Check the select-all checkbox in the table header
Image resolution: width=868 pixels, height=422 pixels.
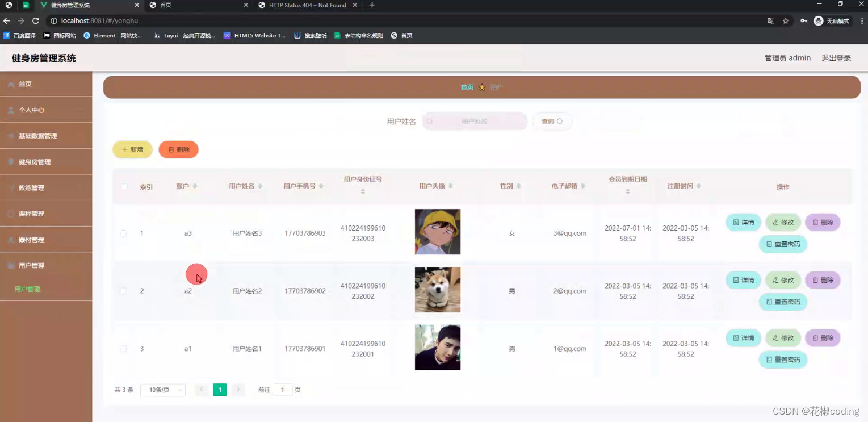coord(123,186)
